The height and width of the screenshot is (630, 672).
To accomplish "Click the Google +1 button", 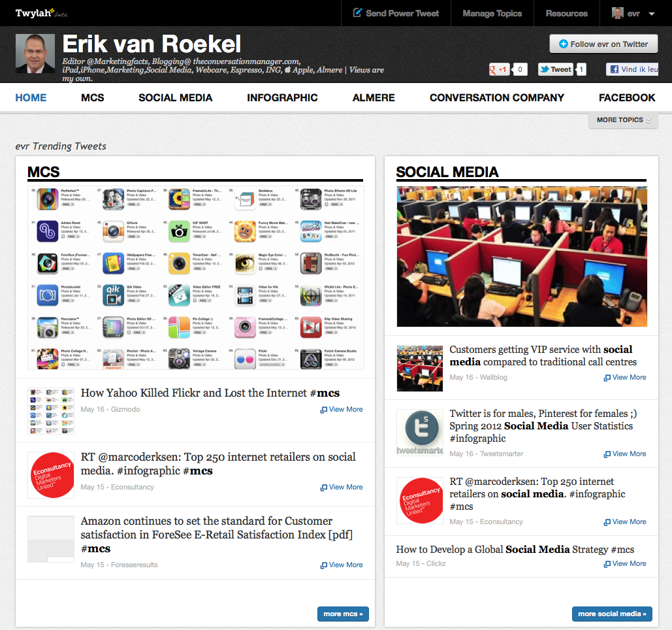I will [500, 69].
